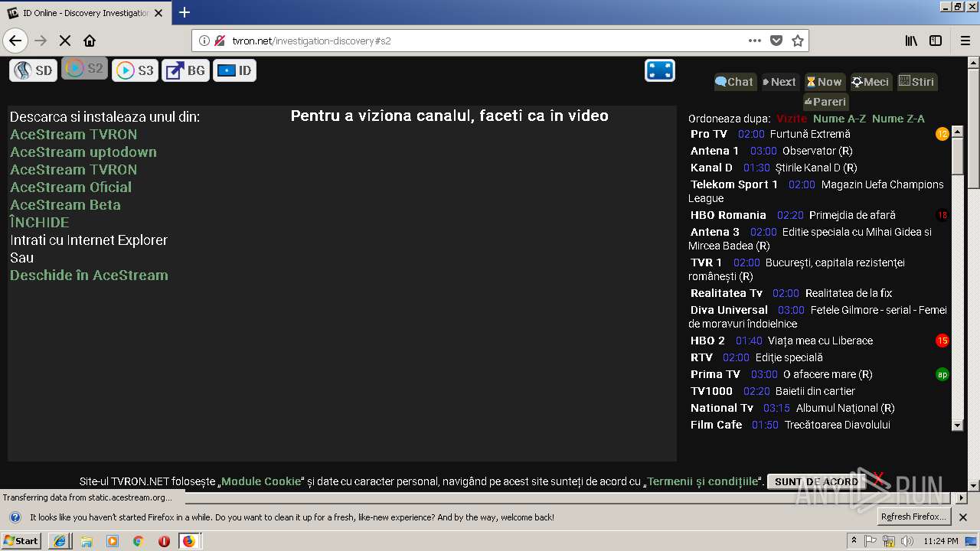This screenshot has width=980, height=551.
Task: Dismiss the Firefox refresh notification bar
Action: (963, 517)
